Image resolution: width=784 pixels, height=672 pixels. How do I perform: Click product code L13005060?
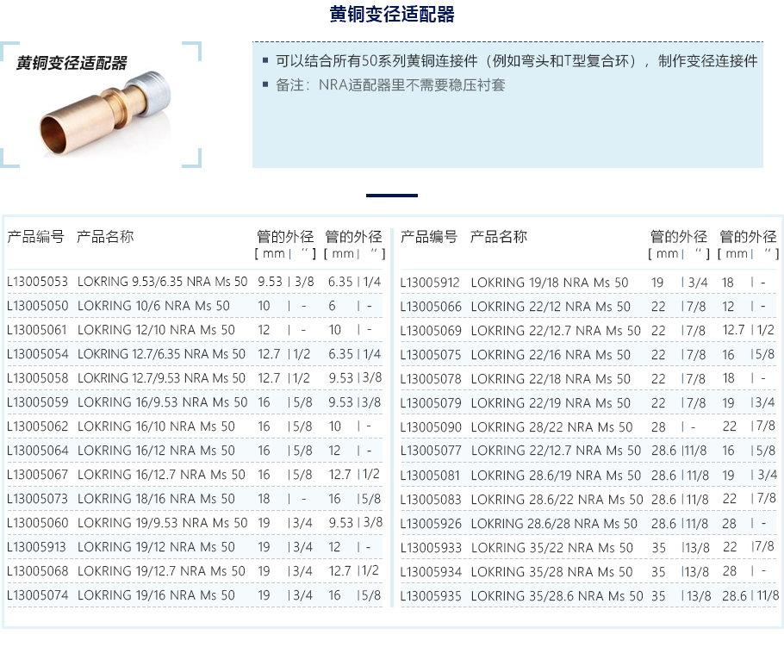(38, 523)
